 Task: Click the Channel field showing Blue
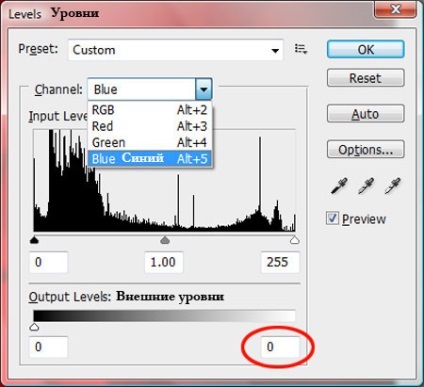point(142,89)
